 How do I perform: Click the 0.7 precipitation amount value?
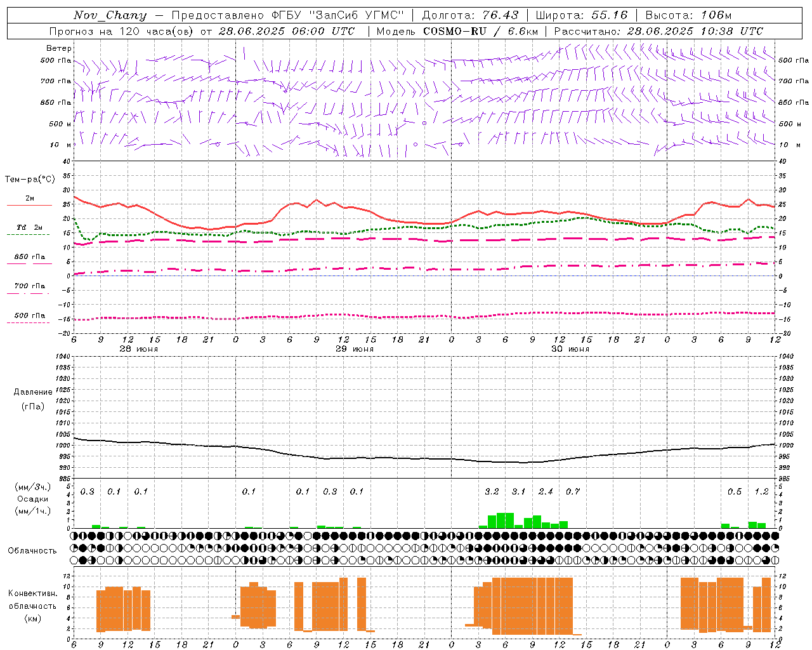point(573,492)
